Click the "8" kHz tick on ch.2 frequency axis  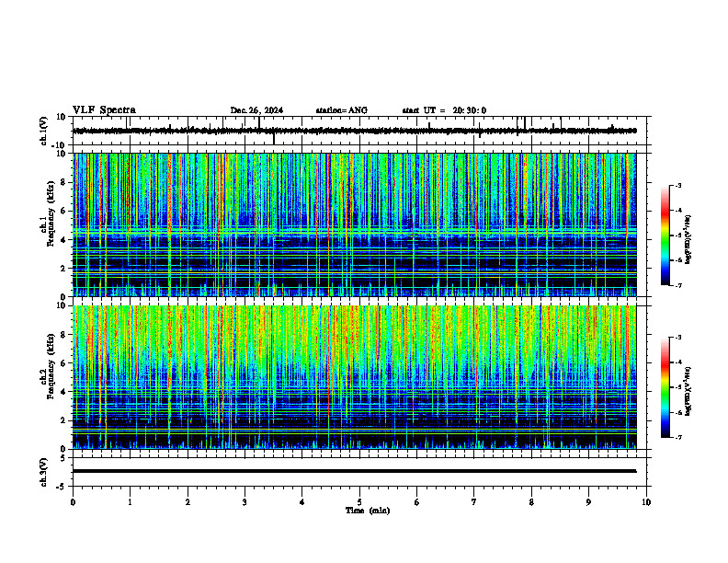click(64, 335)
